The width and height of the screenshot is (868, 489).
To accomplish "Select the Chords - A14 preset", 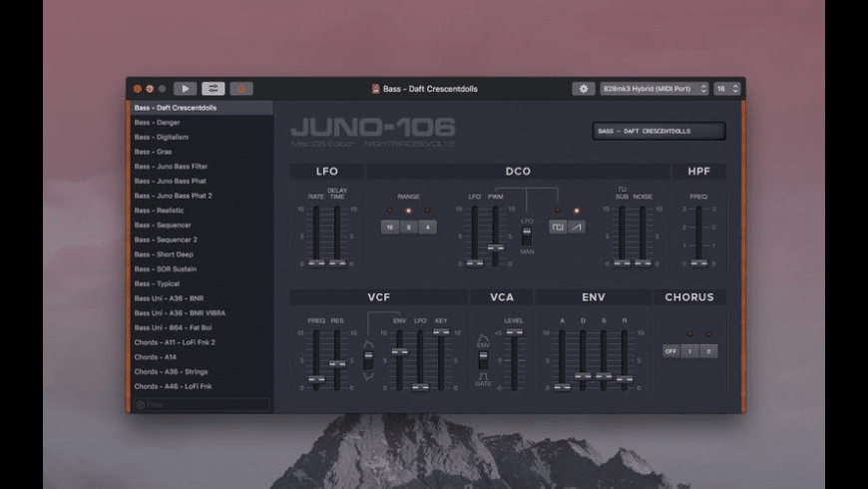I will [202, 357].
